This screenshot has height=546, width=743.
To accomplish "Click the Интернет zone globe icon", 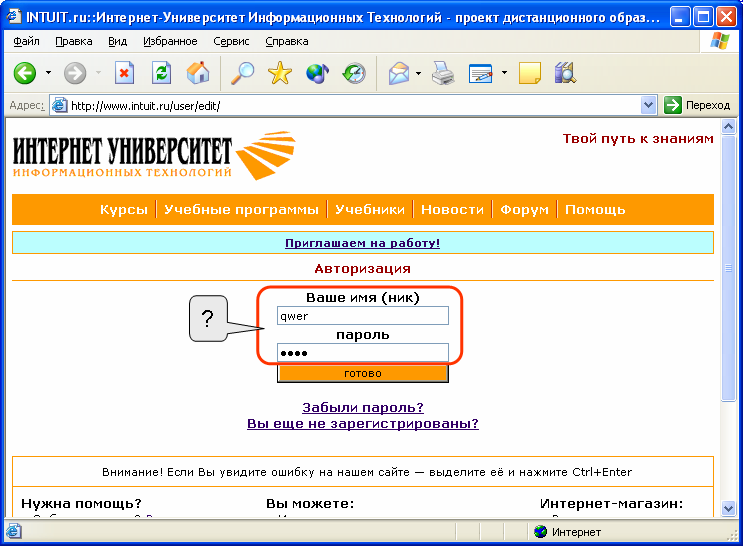I will [x=540, y=532].
